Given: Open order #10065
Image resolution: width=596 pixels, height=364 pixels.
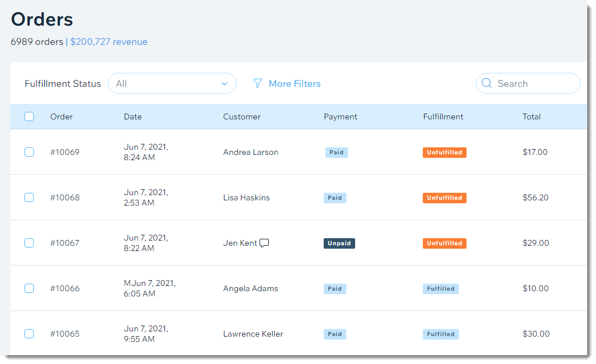Looking at the screenshot, I should pyautogui.click(x=65, y=334).
